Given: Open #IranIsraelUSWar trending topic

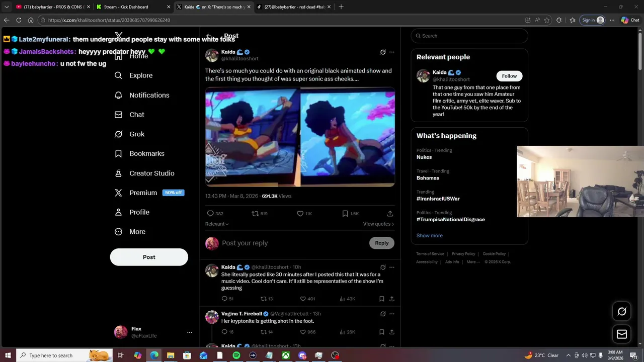Looking at the screenshot, I should [x=438, y=199].
